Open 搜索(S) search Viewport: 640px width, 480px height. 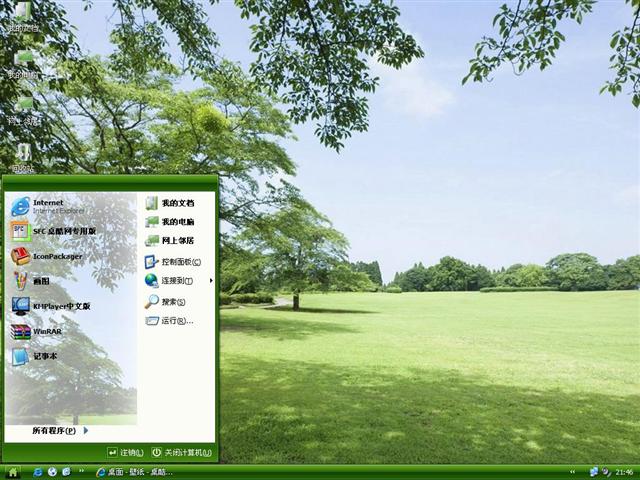pyautogui.click(x=165, y=302)
